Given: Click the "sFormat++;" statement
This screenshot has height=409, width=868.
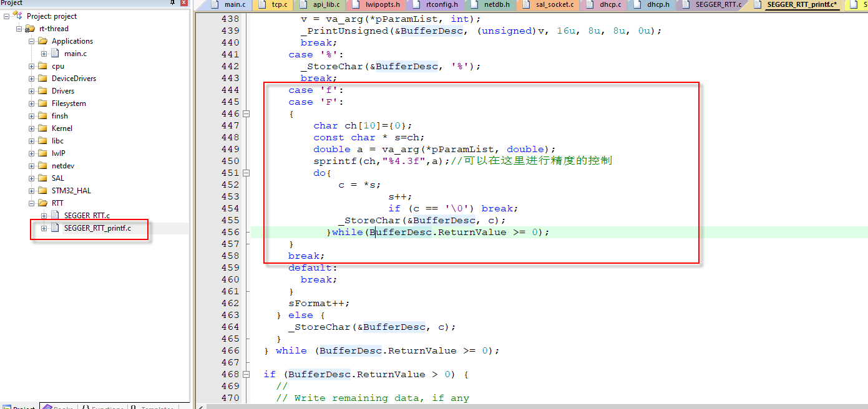Looking at the screenshot, I should click(x=319, y=304).
